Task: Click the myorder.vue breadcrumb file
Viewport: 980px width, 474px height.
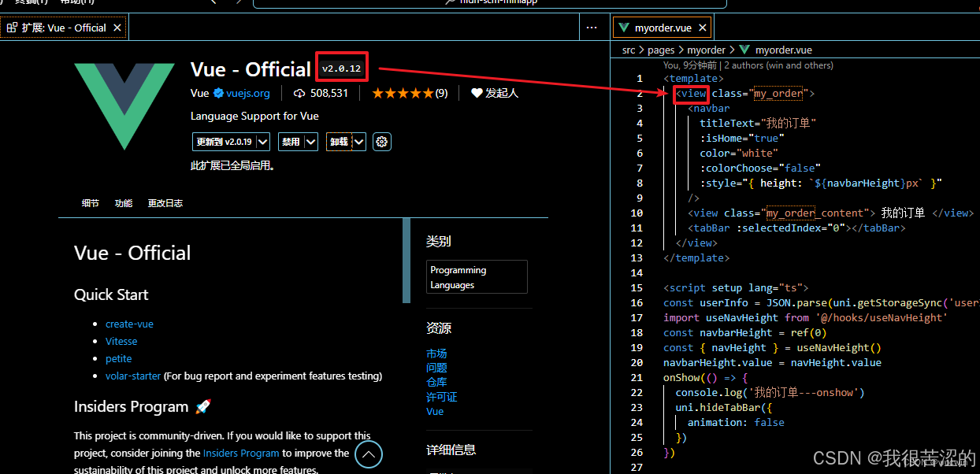Action: point(783,50)
